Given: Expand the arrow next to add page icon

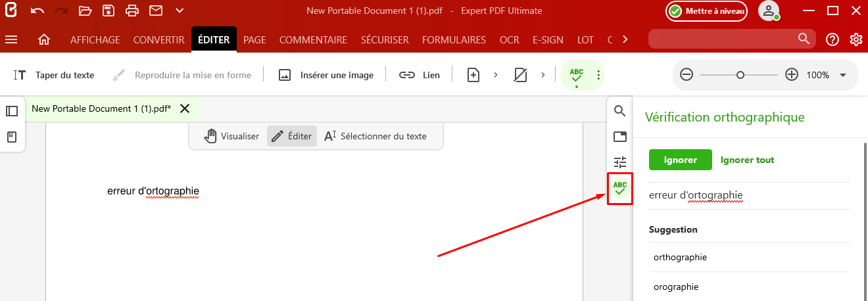Looking at the screenshot, I should pos(495,75).
